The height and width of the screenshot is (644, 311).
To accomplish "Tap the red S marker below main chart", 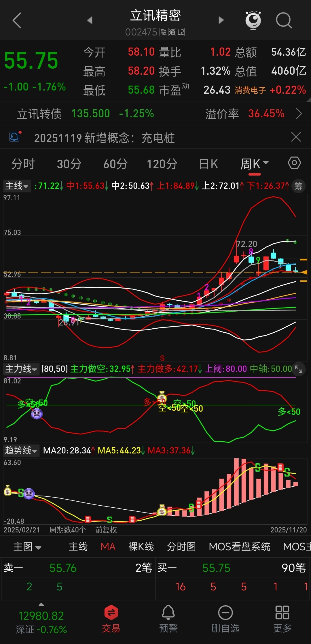I will point(162,358).
